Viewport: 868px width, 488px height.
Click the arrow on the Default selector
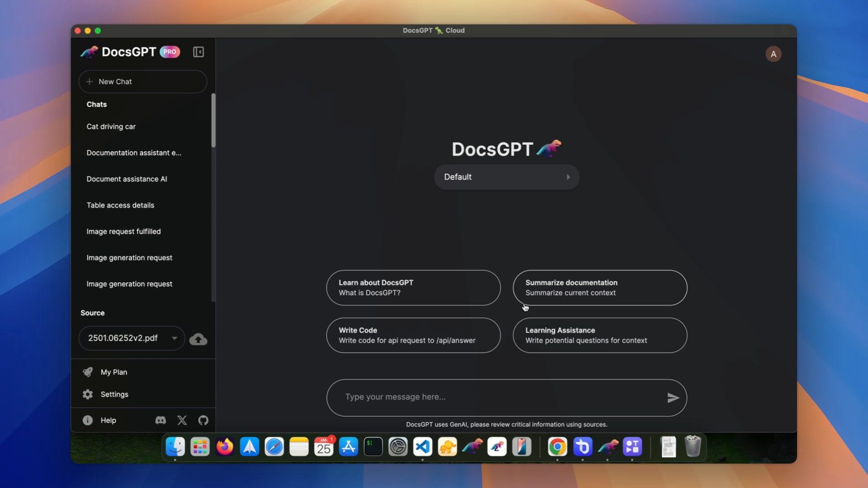pos(568,177)
